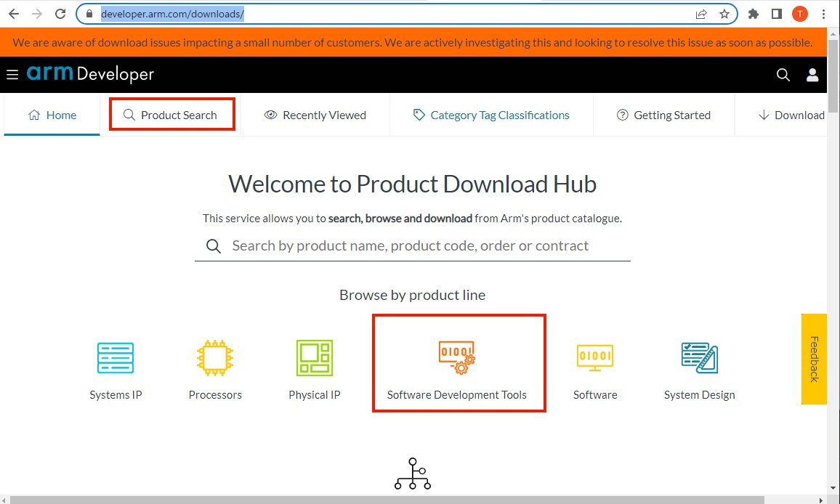Open Software monitor icon
This screenshot has width=840, height=504.
pos(595,358)
